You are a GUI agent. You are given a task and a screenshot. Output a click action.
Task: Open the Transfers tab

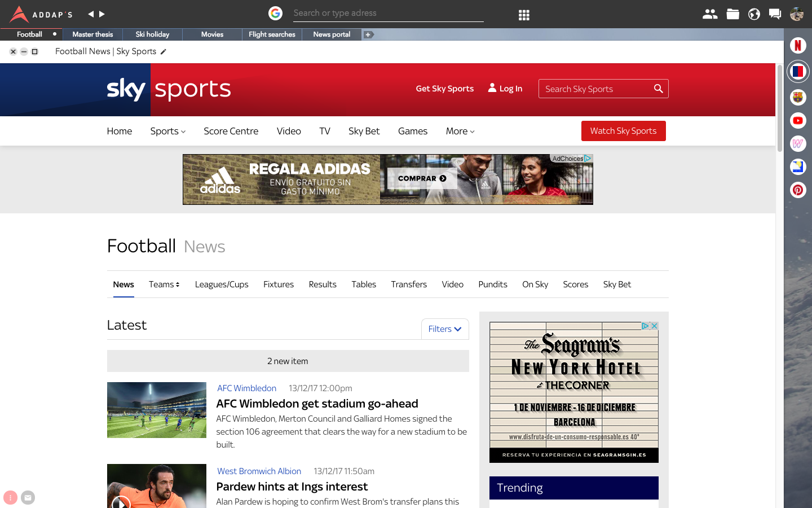[409, 284]
